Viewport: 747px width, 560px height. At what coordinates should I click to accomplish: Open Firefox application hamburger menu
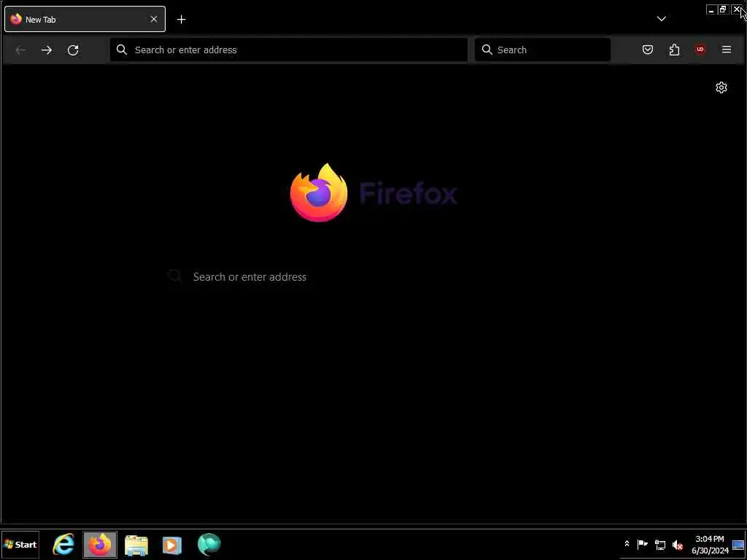pyautogui.click(x=727, y=50)
